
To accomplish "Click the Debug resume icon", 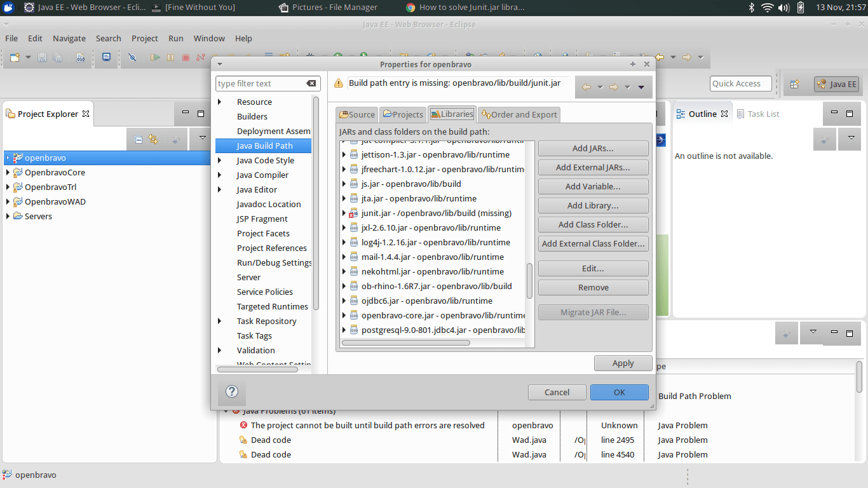I will pyautogui.click(x=156, y=57).
